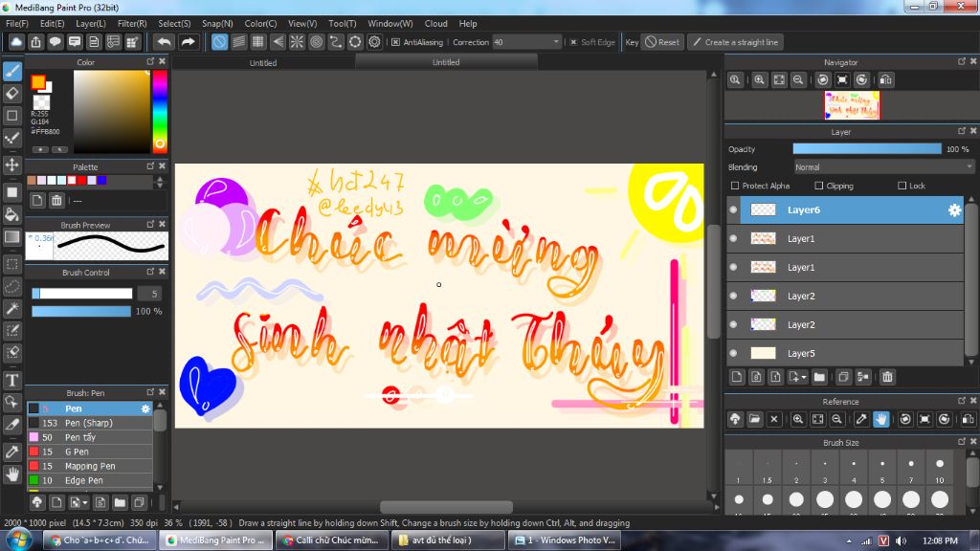Select the Lasso selection tool

tap(11, 286)
